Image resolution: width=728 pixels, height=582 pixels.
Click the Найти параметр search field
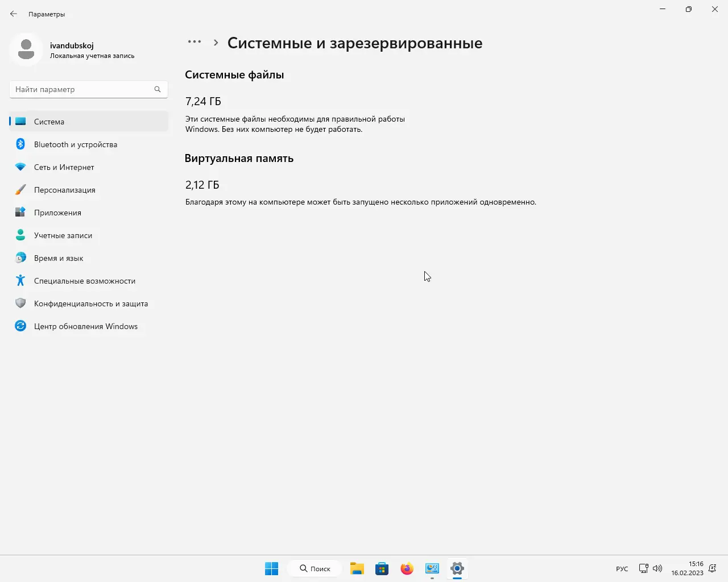88,89
